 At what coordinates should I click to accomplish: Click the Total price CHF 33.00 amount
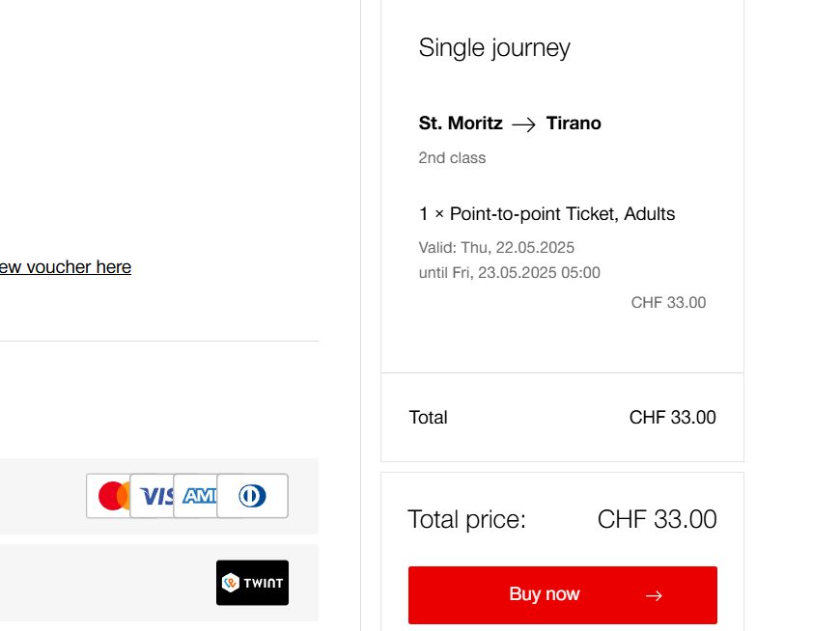[657, 519]
